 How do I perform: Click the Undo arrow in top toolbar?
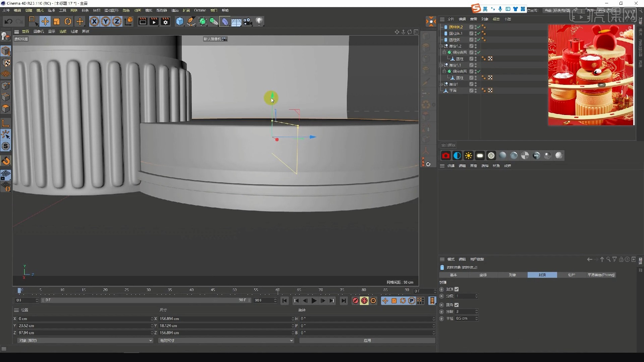(8, 21)
